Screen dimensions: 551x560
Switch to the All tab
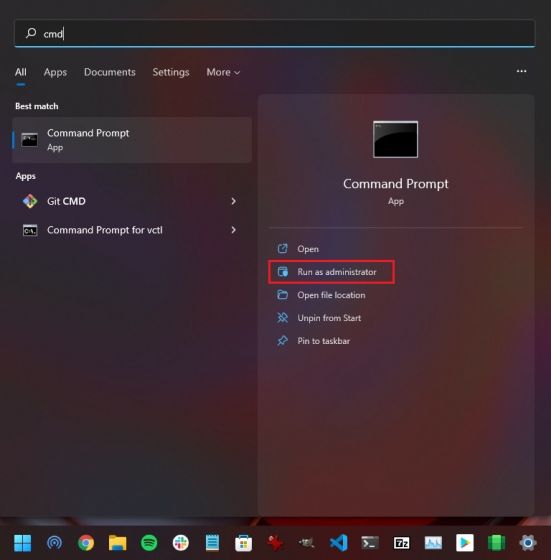pyautogui.click(x=21, y=72)
